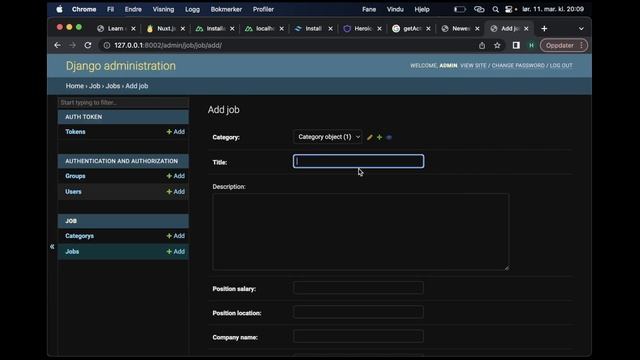Close the Add job tab
Image resolution: width=640 pixels, height=360 pixels.
526,29
